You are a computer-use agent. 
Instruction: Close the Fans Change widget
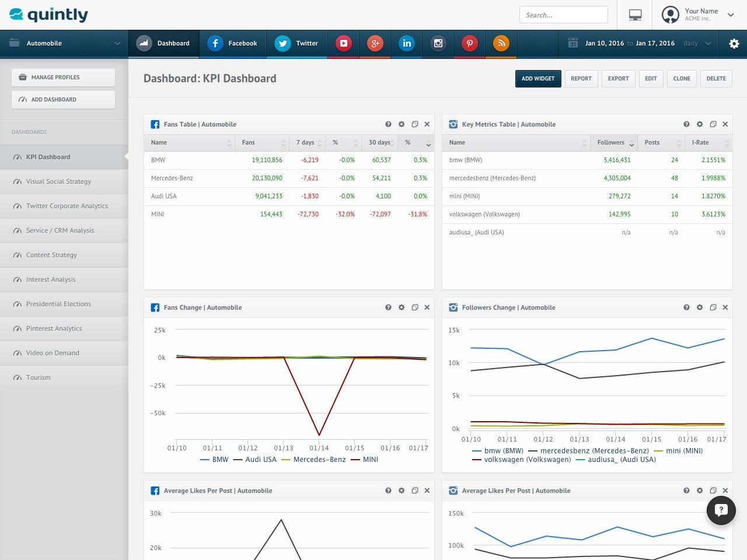pyautogui.click(x=427, y=307)
